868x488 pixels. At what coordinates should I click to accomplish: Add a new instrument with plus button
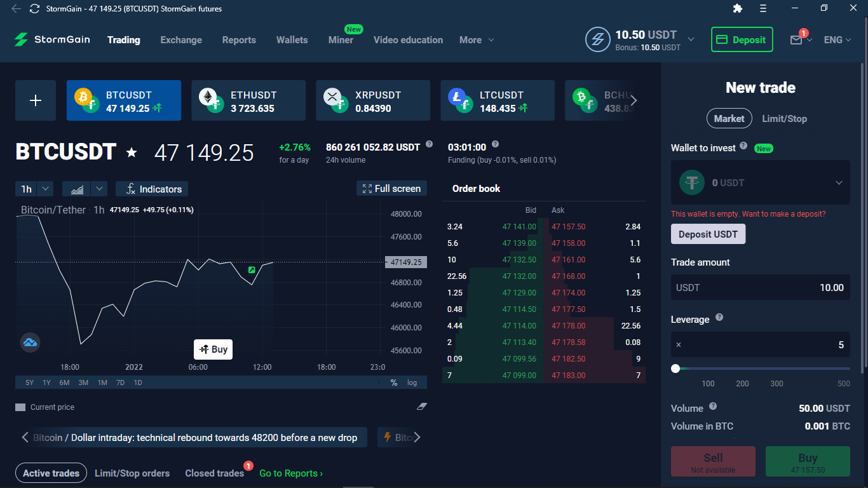point(36,100)
